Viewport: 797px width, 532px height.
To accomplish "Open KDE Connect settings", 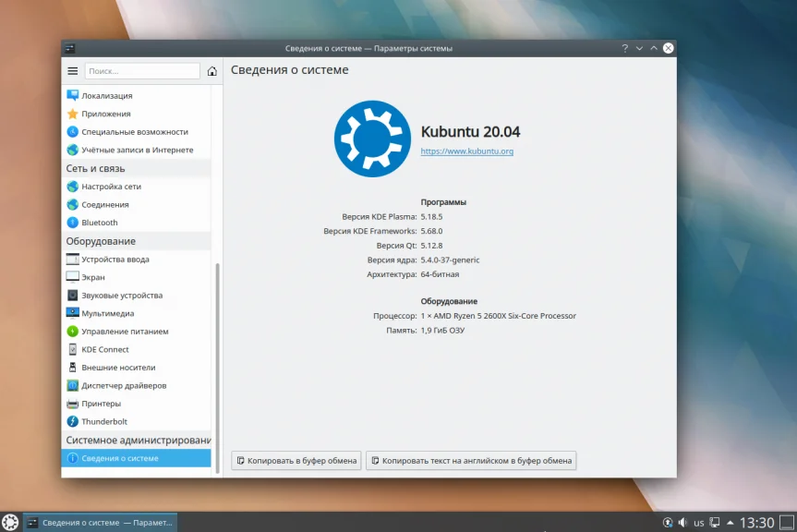I will (137, 349).
